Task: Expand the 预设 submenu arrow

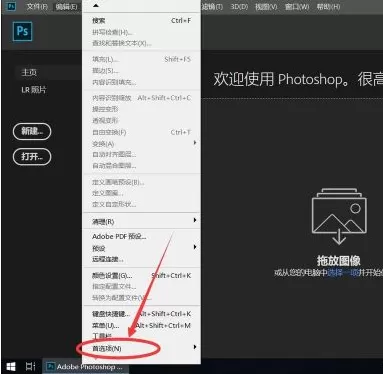Action: [x=195, y=247]
